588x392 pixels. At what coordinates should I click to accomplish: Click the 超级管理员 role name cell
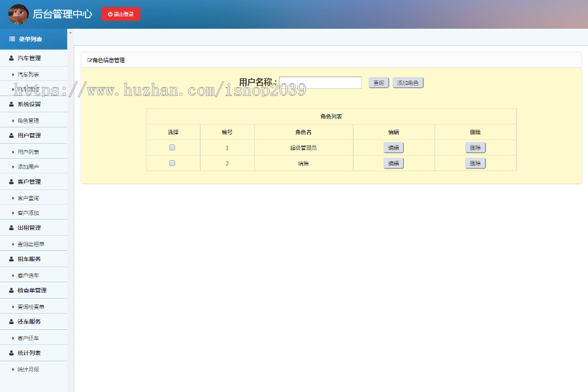tap(303, 148)
